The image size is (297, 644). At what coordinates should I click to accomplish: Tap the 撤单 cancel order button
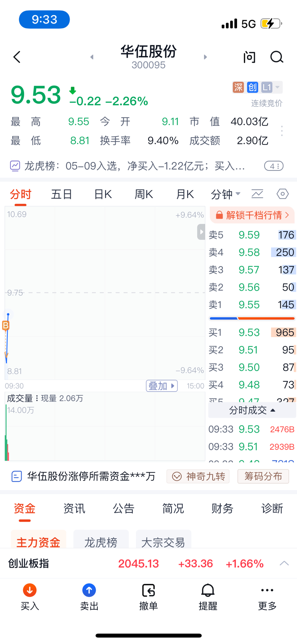click(x=148, y=597)
